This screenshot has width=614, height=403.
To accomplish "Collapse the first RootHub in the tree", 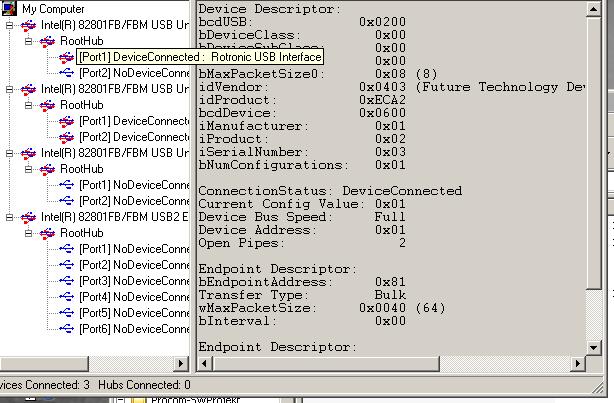I will pyautogui.click(x=29, y=41).
